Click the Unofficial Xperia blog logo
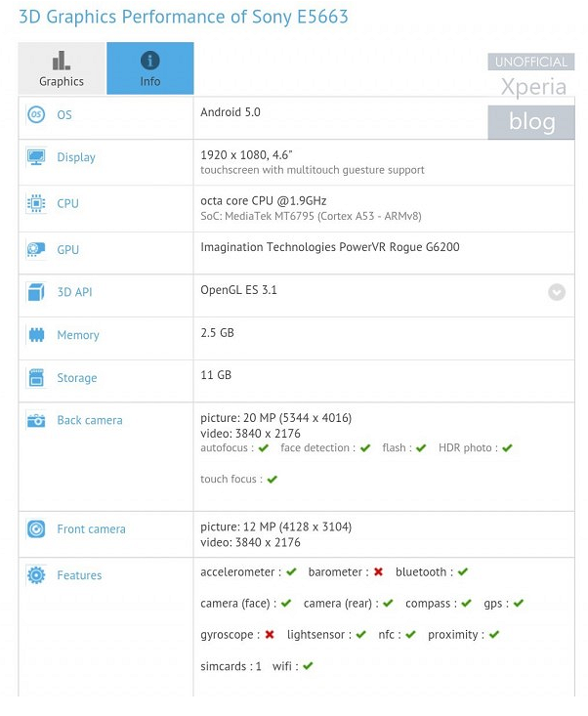 (x=532, y=96)
